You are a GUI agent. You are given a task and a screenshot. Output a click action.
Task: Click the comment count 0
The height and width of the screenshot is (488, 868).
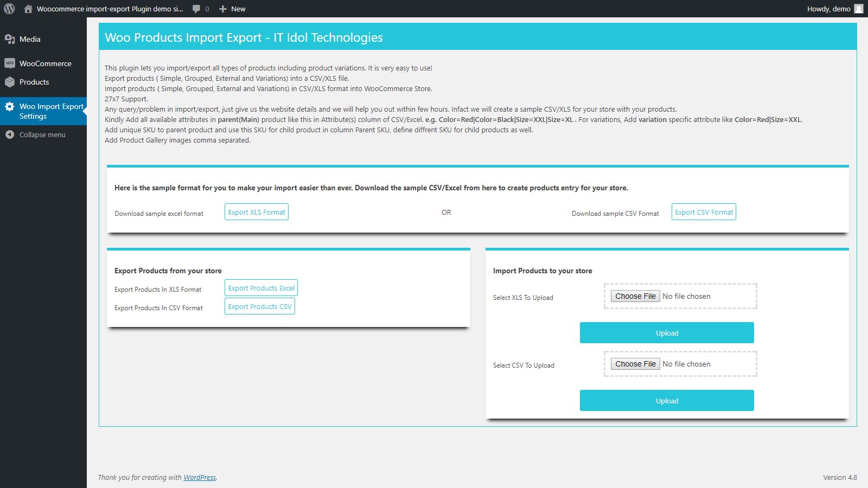[207, 9]
